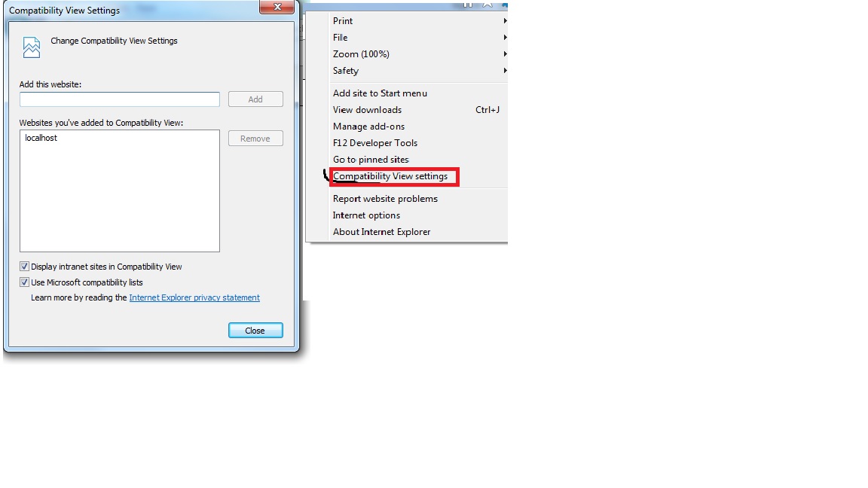Expand the Print submenu arrow
This screenshot has width=868, height=488.
click(x=505, y=21)
